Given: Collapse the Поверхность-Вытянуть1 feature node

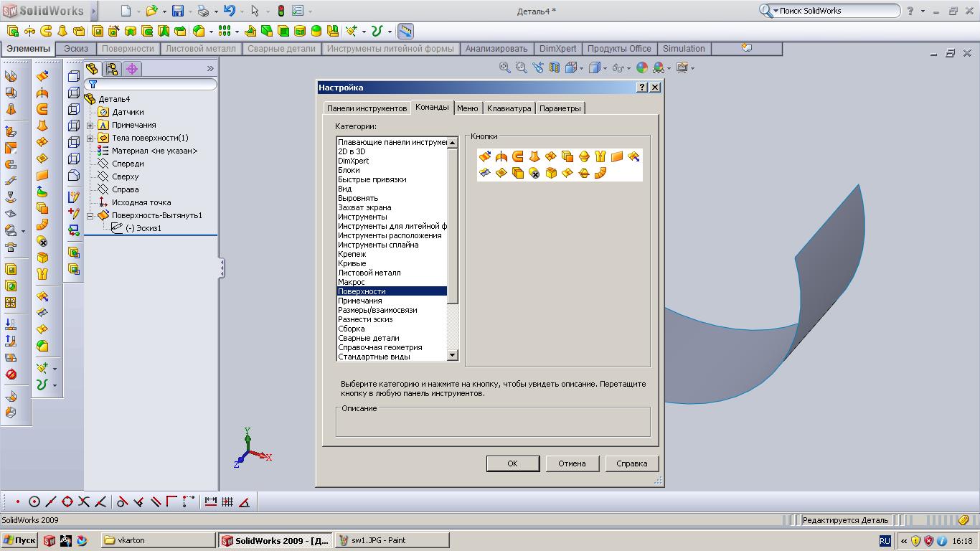Looking at the screenshot, I should coord(90,215).
